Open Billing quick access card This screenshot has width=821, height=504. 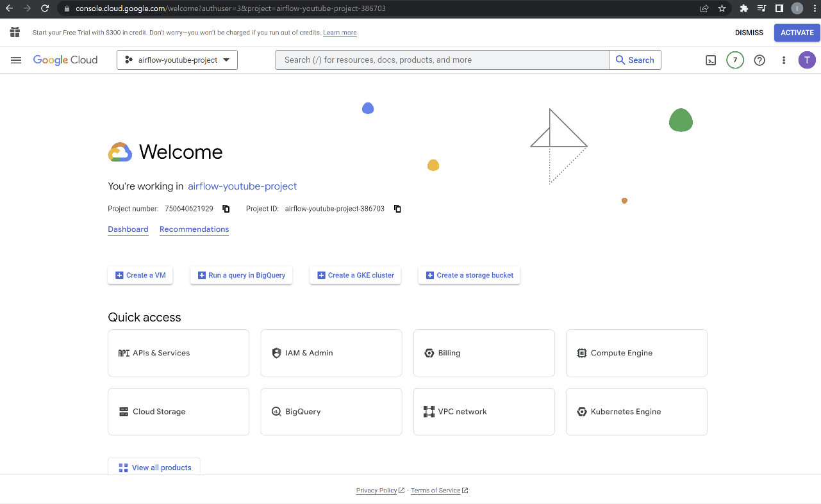pyautogui.click(x=484, y=353)
